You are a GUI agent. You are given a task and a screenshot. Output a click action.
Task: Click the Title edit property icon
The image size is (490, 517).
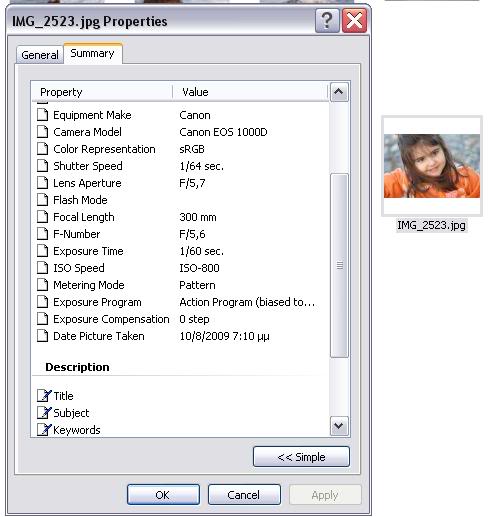(44, 396)
